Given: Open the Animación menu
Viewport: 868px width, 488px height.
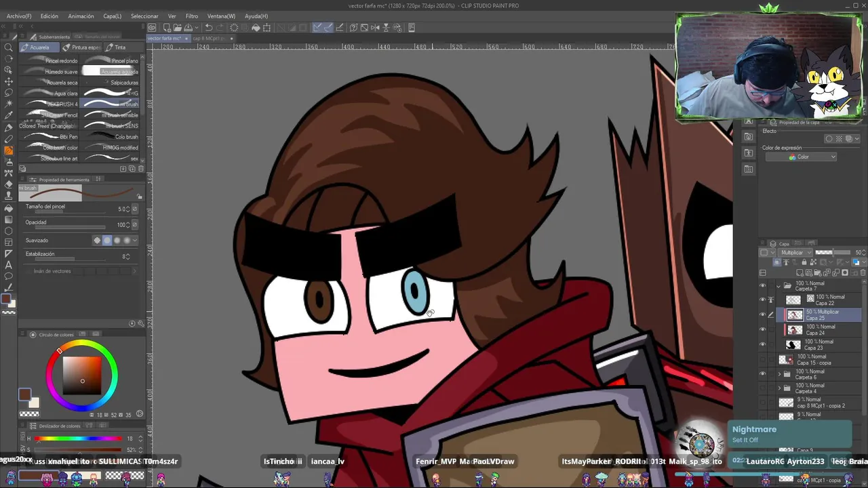Looking at the screenshot, I should click(81, 16).
